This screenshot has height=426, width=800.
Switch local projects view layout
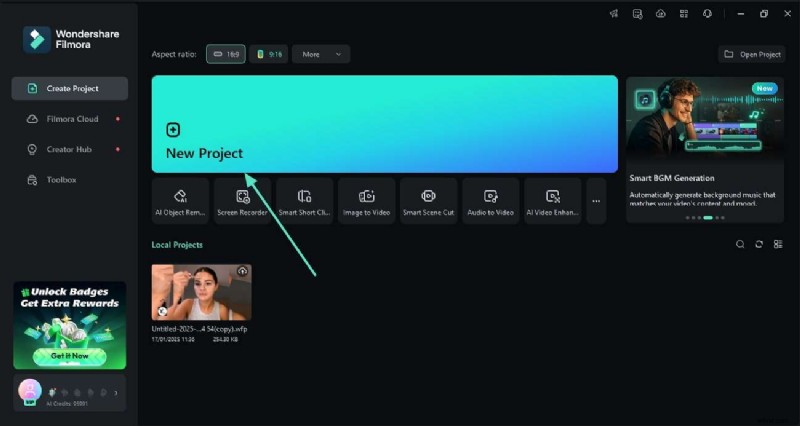point(778,244)
